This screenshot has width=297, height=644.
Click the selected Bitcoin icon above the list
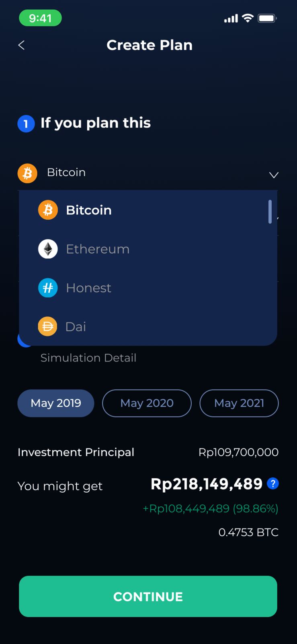[27, 173]
